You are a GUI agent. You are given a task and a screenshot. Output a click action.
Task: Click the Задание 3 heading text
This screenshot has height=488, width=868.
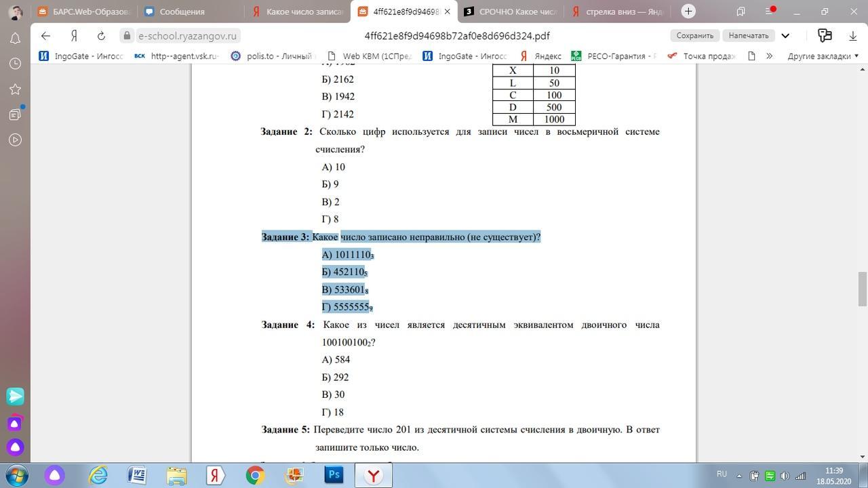tap(285, 237)
